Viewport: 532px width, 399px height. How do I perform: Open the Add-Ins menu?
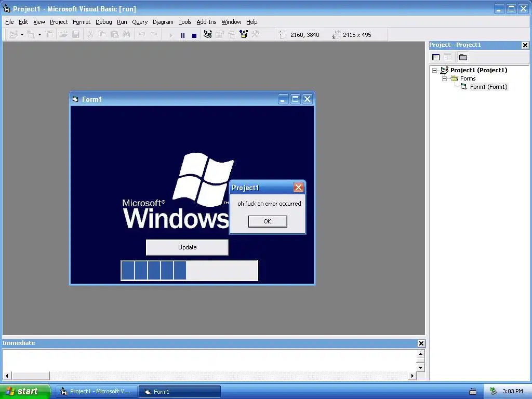tap(206, 22)
